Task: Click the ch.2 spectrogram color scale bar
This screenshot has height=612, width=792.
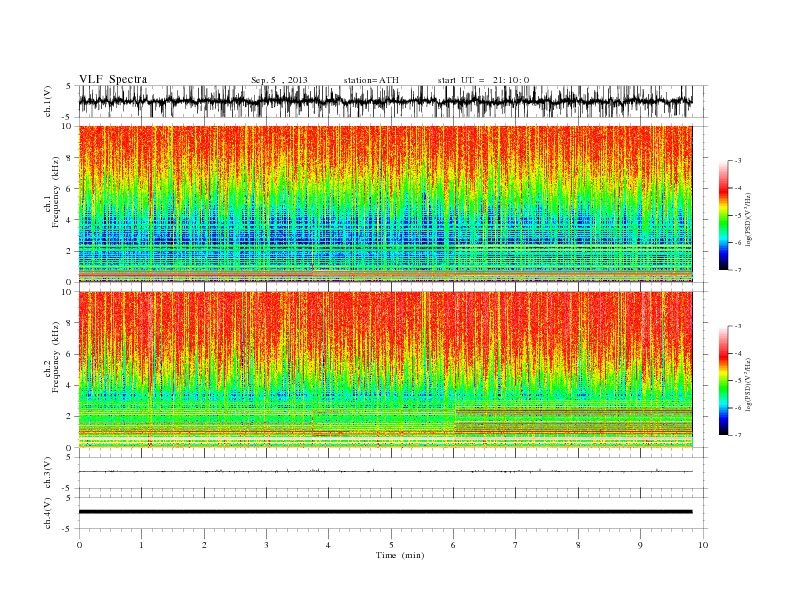Action: (x=723, y=381)
